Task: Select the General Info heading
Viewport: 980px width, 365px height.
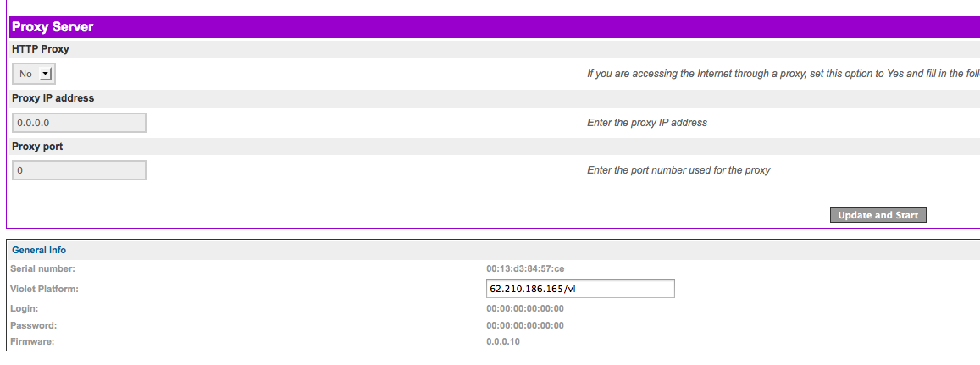Action: click(39, 250)
